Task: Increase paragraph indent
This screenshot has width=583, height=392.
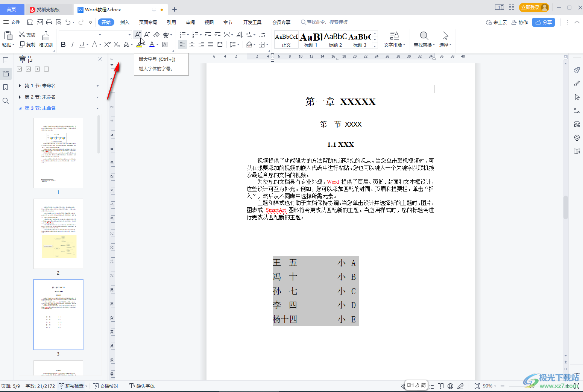Action: pos(217,35)
